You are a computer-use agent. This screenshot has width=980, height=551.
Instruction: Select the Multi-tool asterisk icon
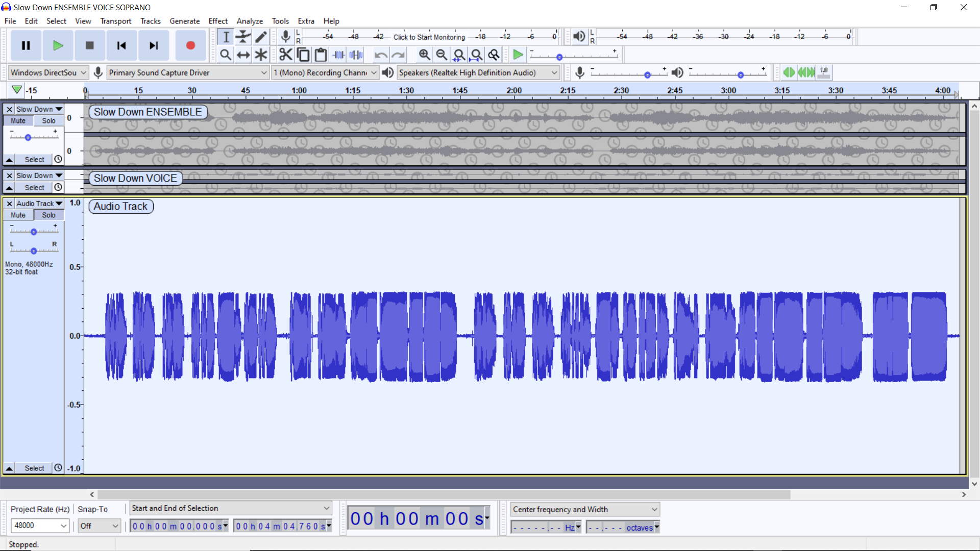[x=261, y=55]
